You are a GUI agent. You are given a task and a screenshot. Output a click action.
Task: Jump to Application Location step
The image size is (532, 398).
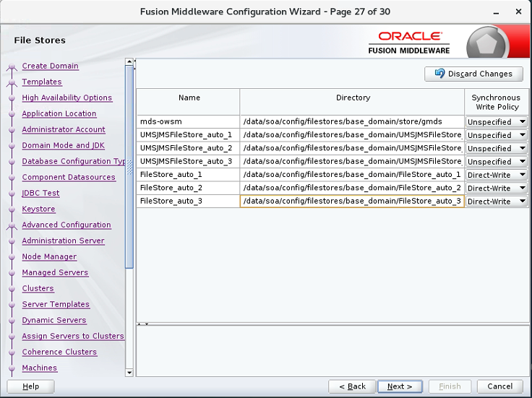pos(59,113)
